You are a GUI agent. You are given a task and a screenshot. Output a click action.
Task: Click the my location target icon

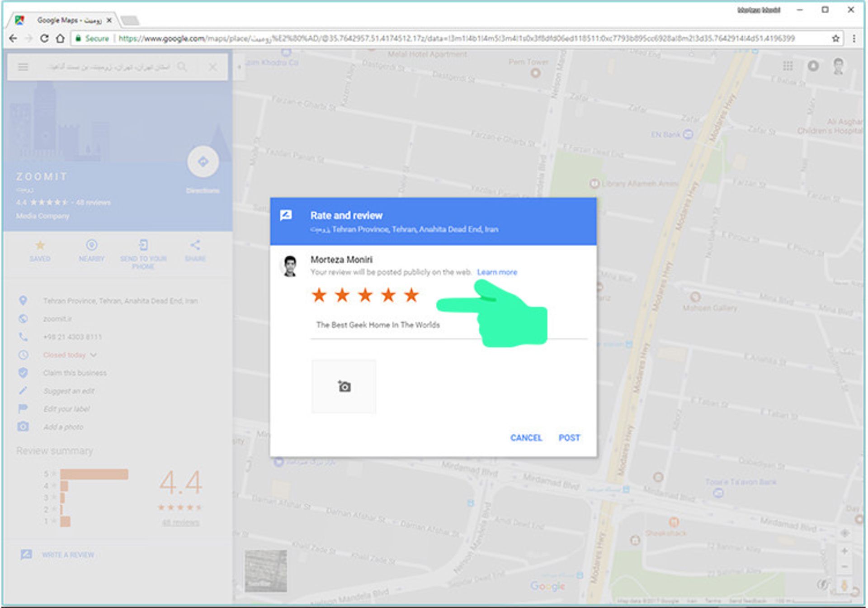coord(844,533)
